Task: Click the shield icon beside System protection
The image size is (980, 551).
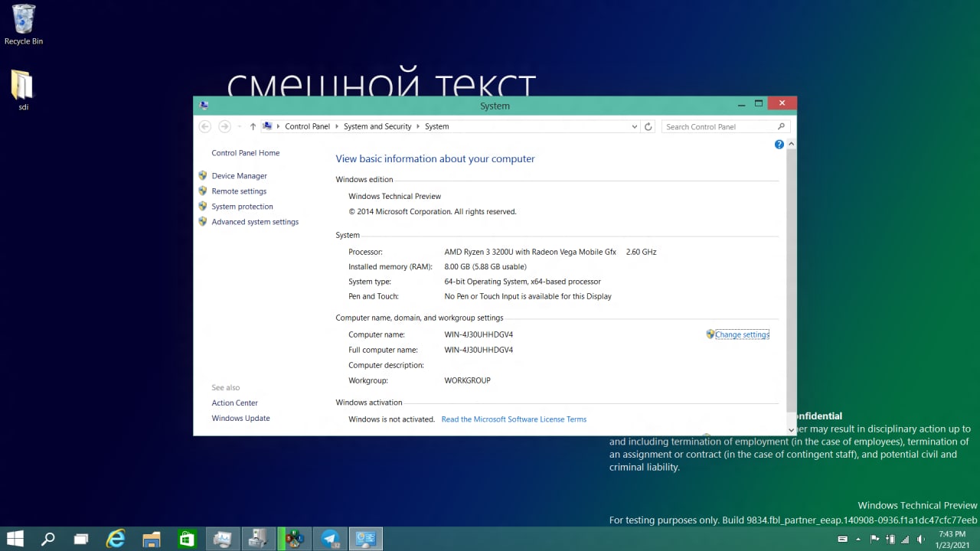Action: (203, 206)
